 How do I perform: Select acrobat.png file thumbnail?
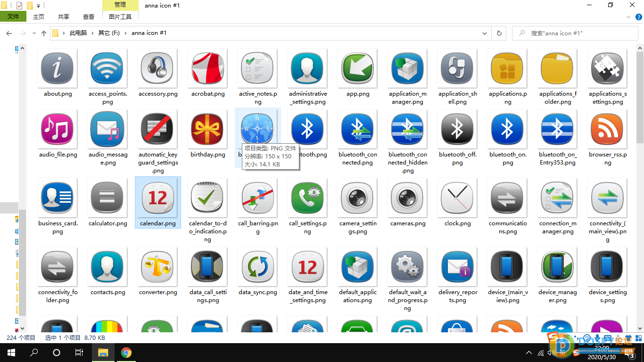(208, 68)
